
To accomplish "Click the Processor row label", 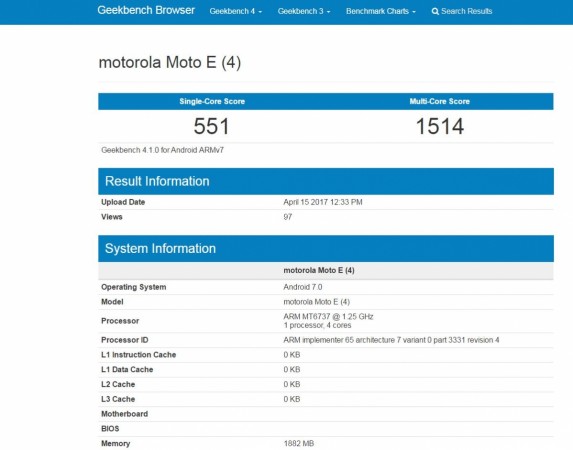I will click(x=120, y=321).
